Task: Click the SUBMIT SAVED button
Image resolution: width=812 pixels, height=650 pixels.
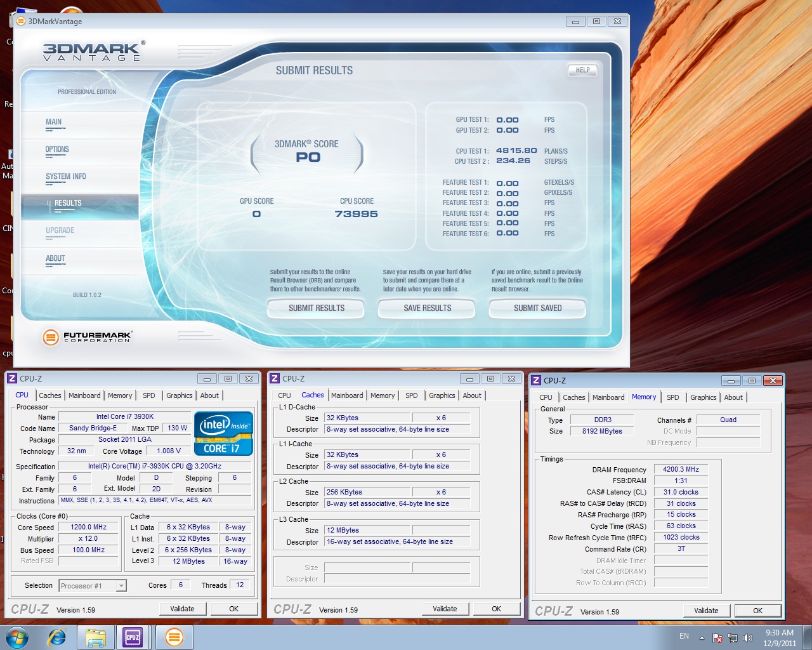Action: [x=538, y=308]
